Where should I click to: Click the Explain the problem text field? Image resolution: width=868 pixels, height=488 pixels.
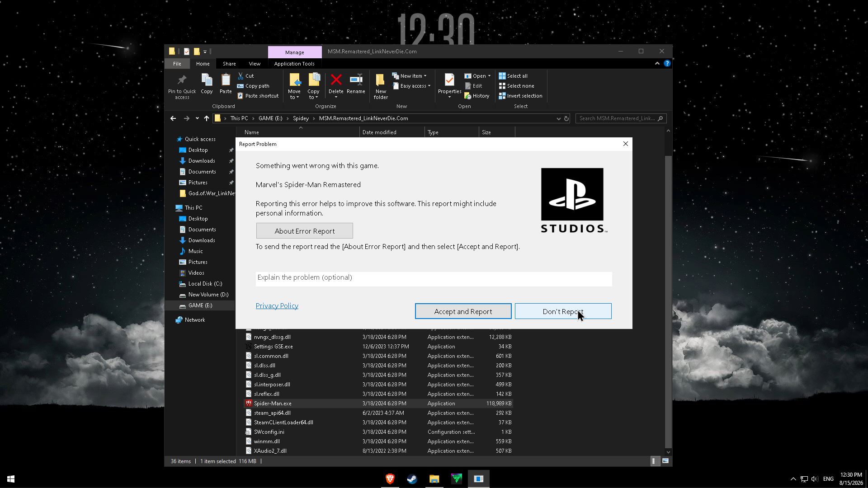434,279
